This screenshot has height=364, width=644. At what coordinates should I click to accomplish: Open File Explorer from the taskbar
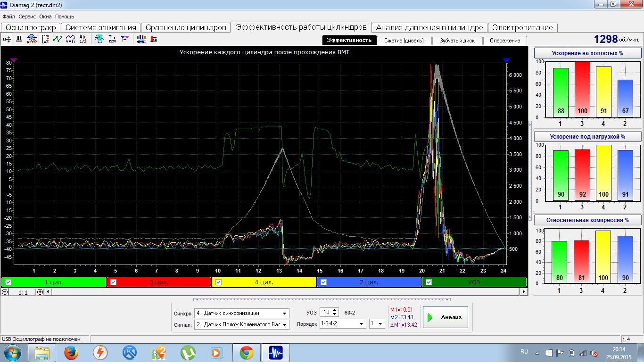(42, 353)
